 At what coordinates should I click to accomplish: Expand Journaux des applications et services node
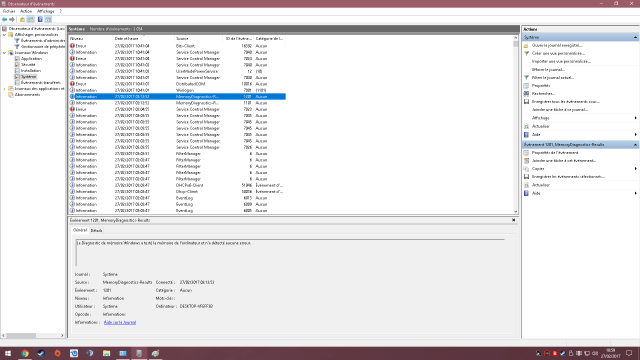click(4, 89)
